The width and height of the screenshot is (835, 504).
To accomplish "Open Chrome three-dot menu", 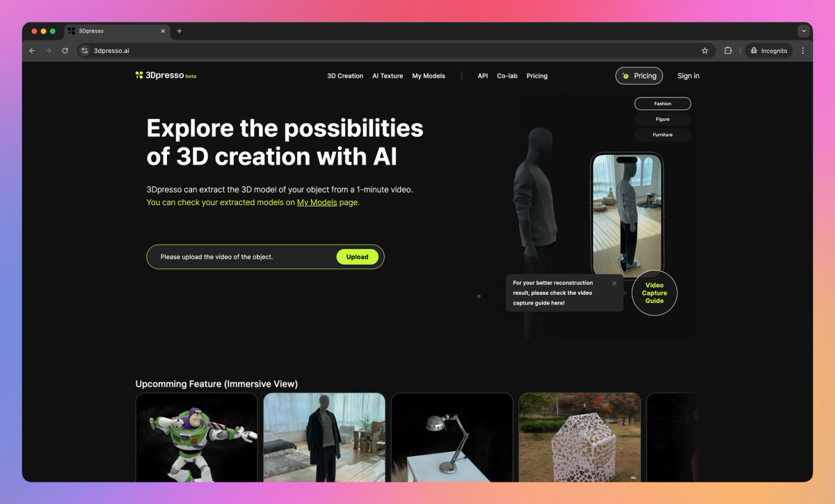I will [x=803, y=51].
